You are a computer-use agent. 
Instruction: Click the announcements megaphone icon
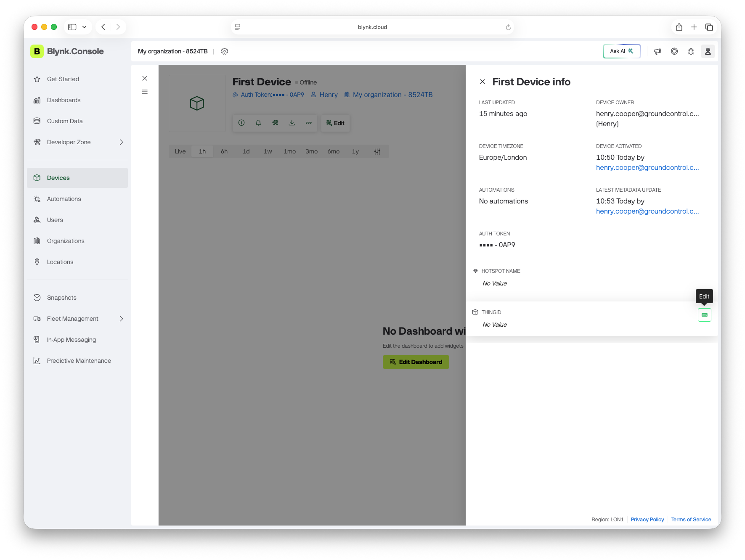click(658, 51)
